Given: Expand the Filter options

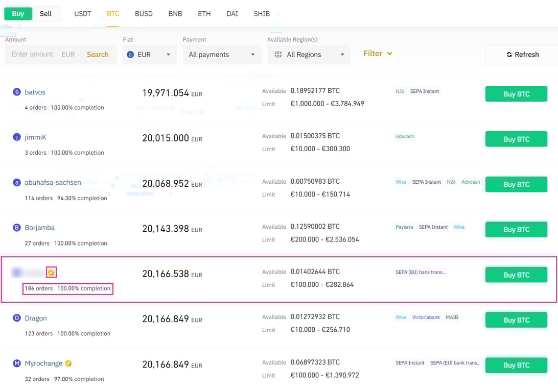Looking at the screenshot, I should [378, 54].
